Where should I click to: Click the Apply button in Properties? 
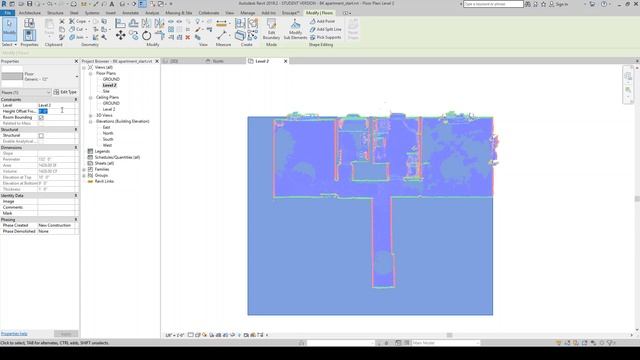66,334
